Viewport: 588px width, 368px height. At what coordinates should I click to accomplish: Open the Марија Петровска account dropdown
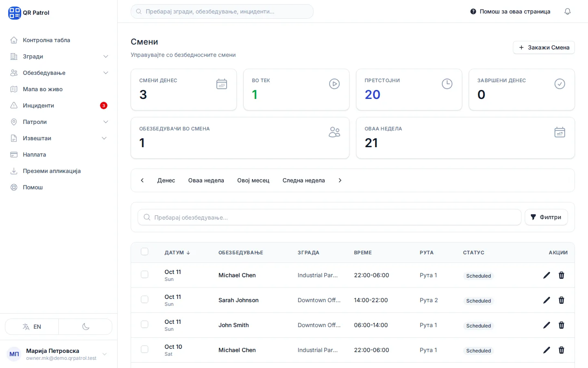(x=58, y=354)
